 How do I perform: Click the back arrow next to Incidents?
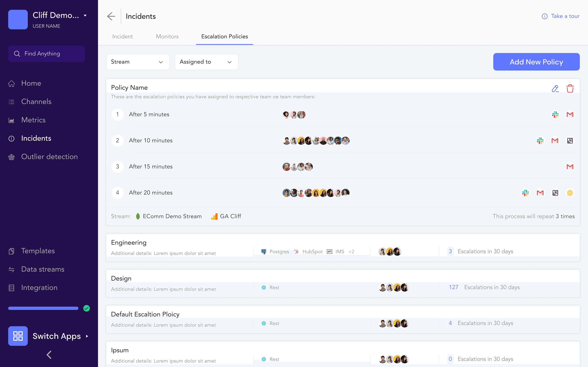pyautogui.click(x=111, y=16)
